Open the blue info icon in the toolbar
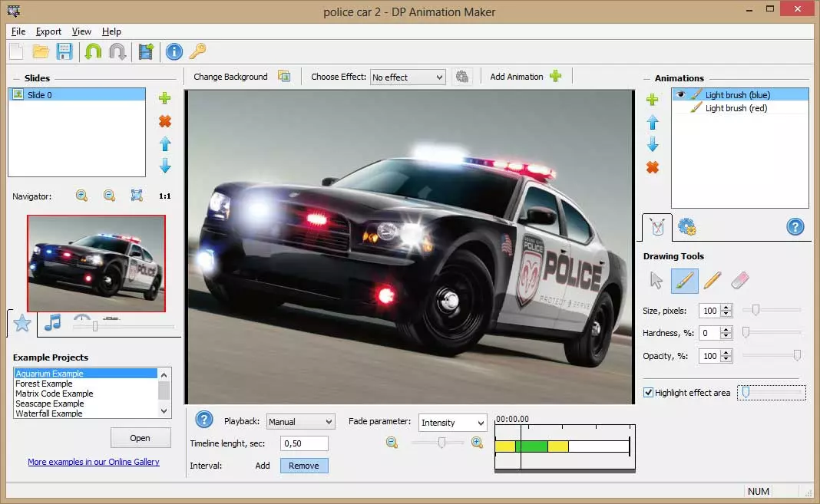The width and height of the screenshot is (820, 504). pyautogui.click(x=174, y=51)
